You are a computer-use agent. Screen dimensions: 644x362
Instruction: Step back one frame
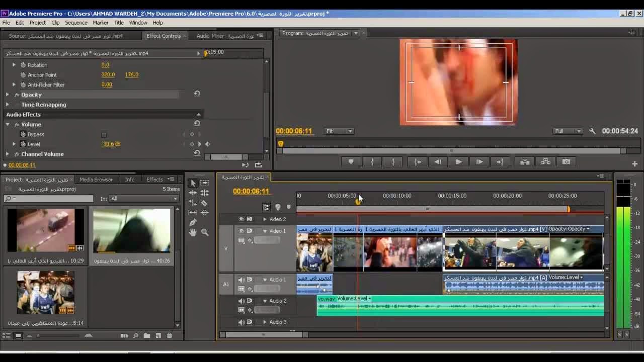click(x=438, y=162)
